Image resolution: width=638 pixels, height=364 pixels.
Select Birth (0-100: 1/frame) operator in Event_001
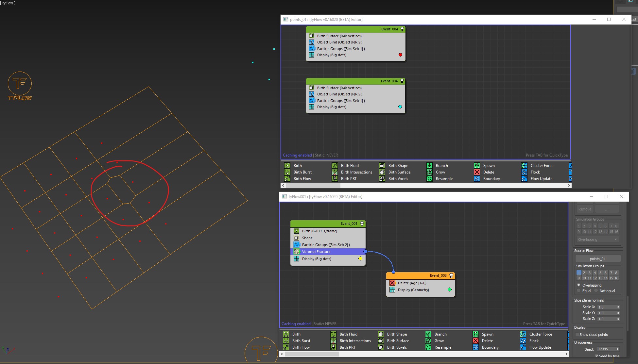click(x=328, y=231)
